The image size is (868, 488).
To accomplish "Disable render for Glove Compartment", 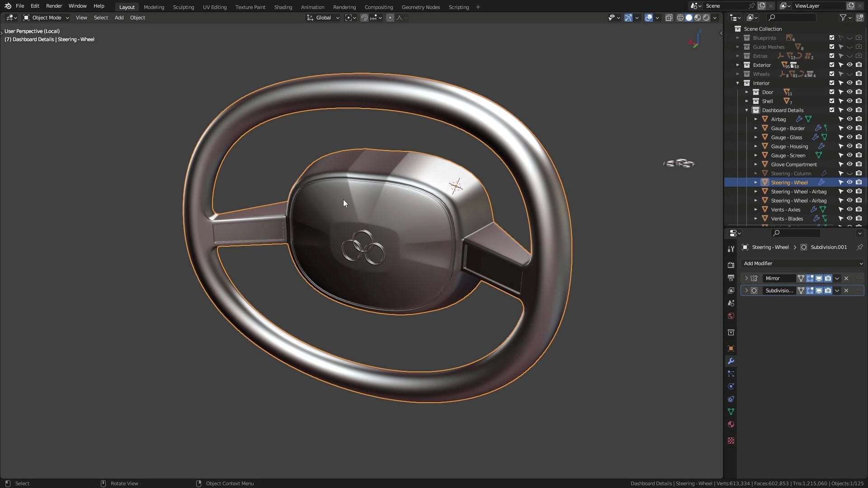I will pyautogui.click(x=859, y=164).
